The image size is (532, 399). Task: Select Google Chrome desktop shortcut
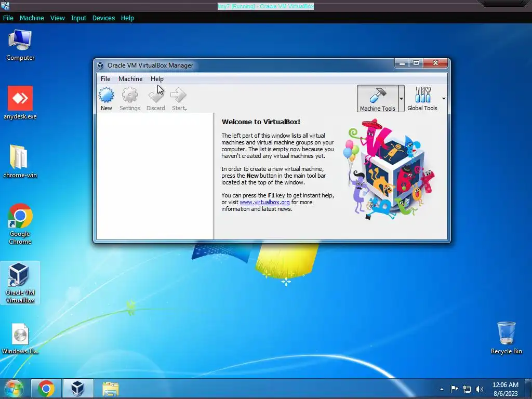pyautogui.click(x=20, y=224)
